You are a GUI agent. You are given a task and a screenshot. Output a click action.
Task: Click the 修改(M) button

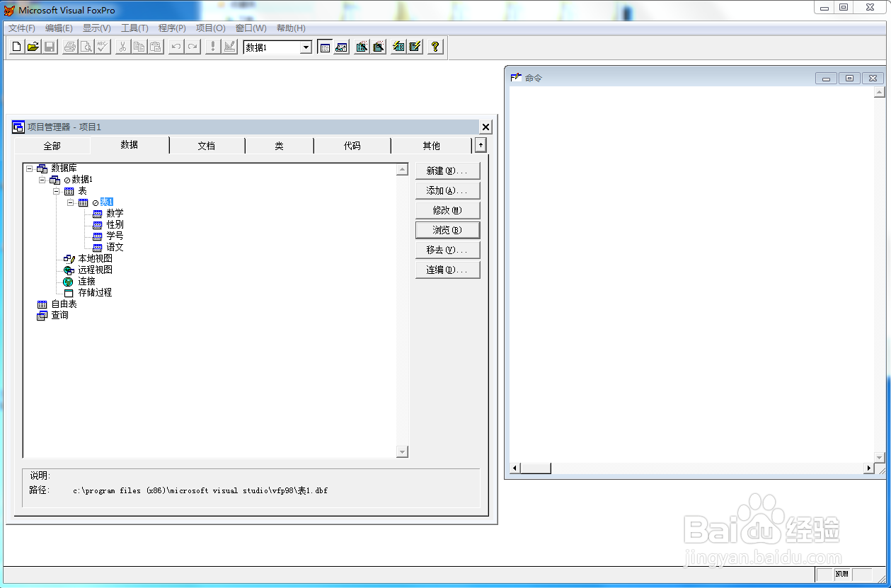[x=447, y=210]
